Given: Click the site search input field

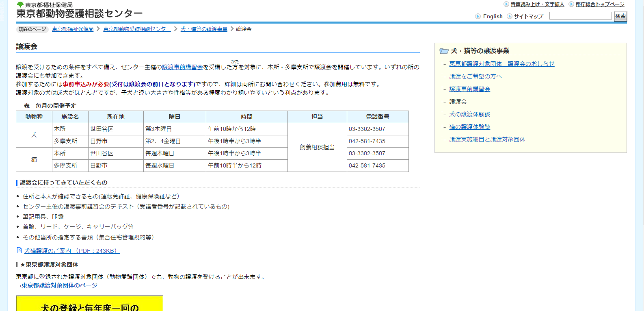Looking at the screenshot, I should tap(581, 16).
